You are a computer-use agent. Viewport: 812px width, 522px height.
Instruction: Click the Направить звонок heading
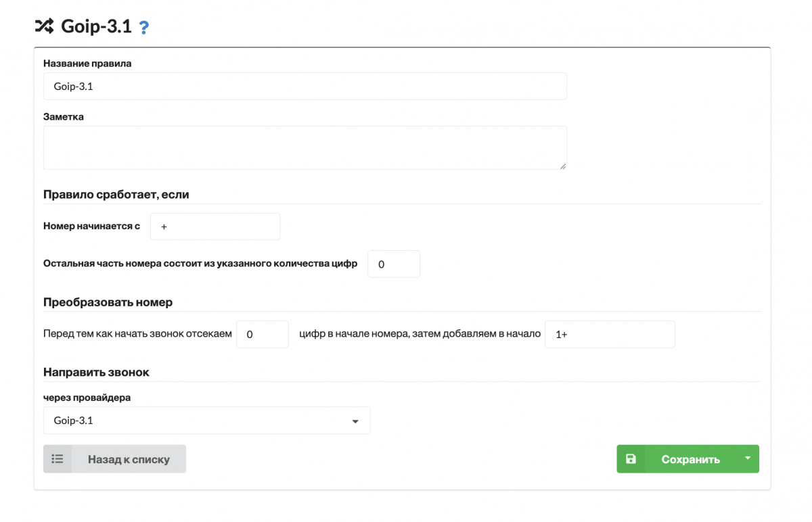(x=97, y=373)
